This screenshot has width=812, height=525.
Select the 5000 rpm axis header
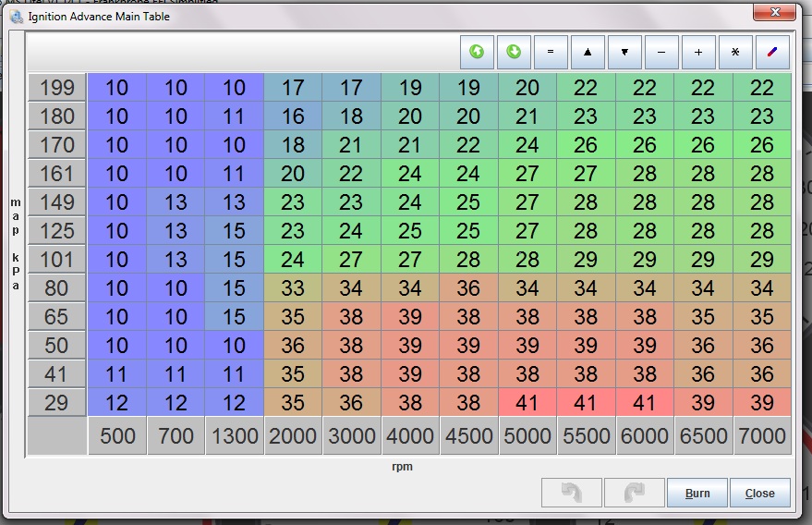point(527,436)
